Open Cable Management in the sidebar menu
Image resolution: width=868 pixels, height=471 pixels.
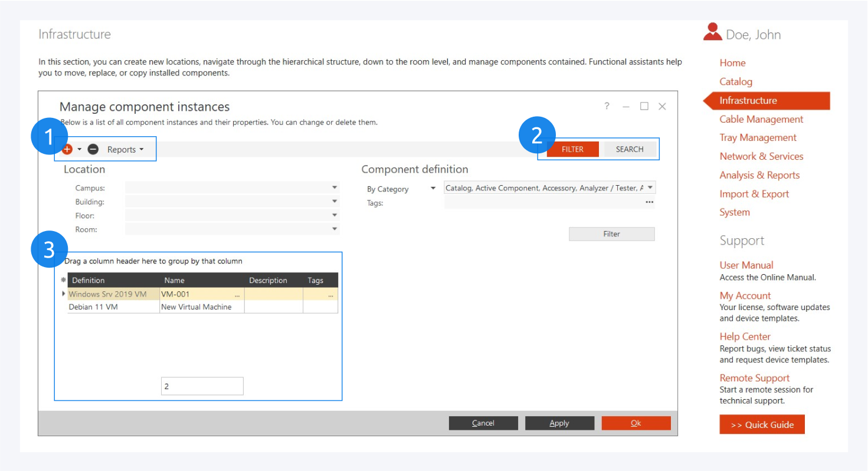761,119
